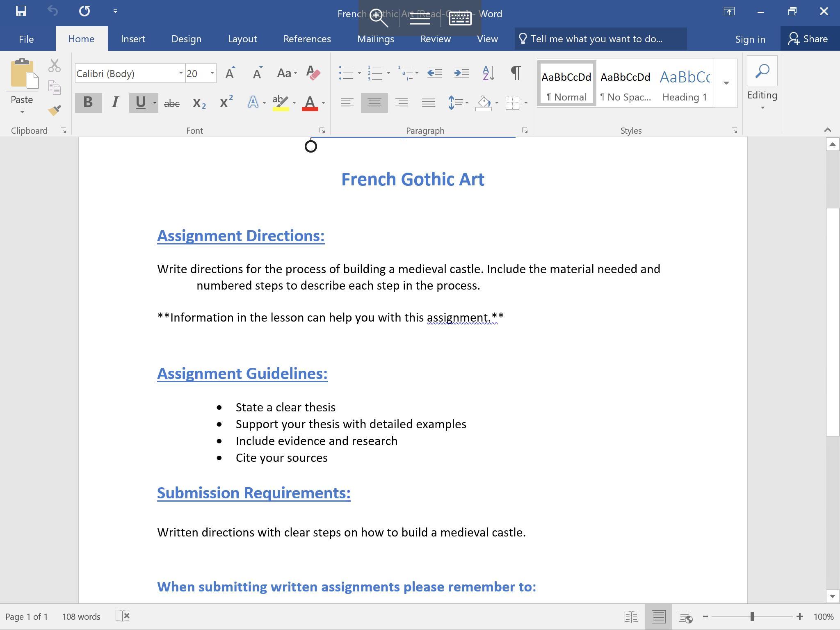
Task: Switch to Read Mode view in status bar
Action: click(x=631, y=616)
